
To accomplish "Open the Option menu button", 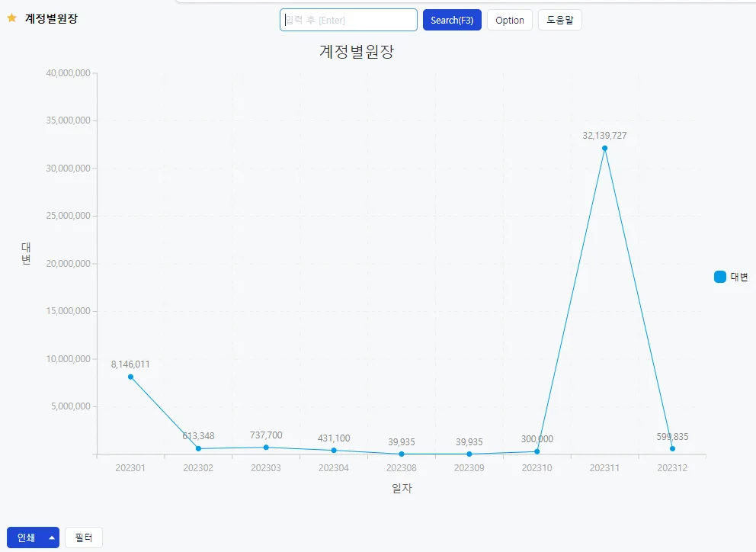I will 509,20.
